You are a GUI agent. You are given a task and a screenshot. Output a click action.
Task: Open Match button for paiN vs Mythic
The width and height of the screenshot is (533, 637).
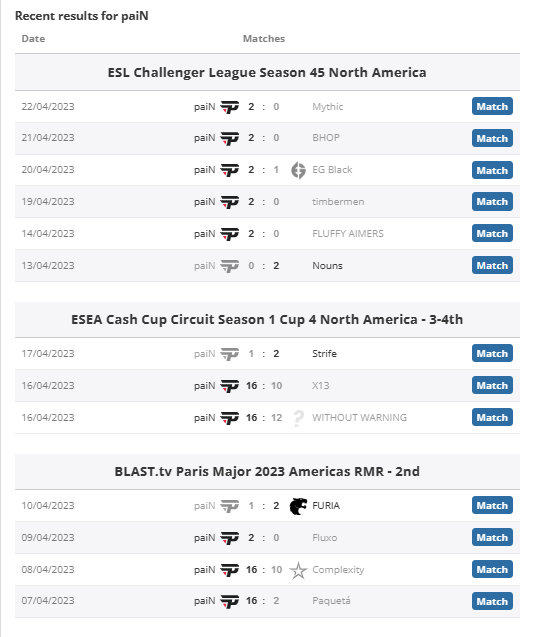tap(492, 106)
